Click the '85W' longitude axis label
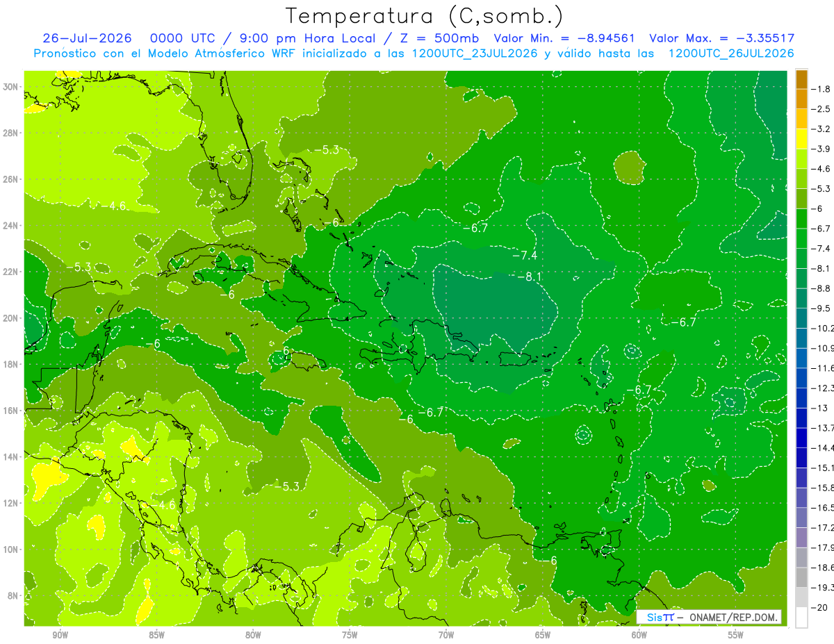834x644 pixels. (156, 634)
